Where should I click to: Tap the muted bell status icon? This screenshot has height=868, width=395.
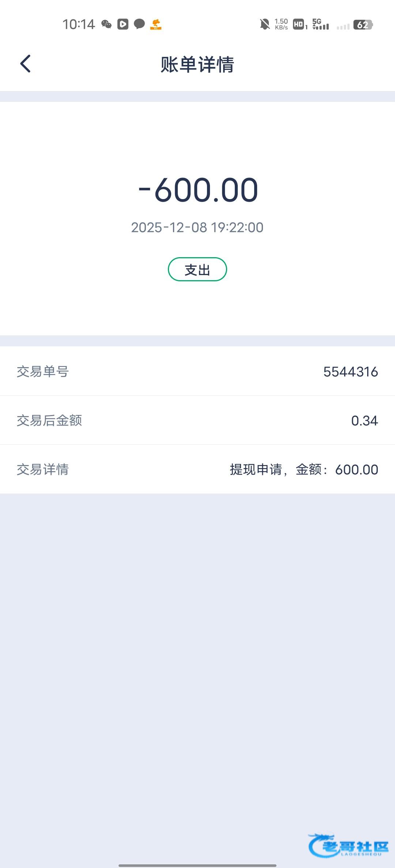click(264, 24)
